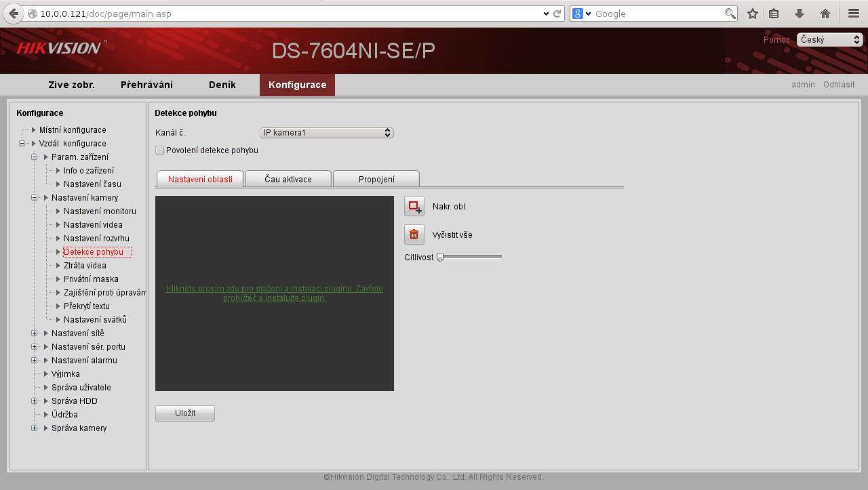Open Nastavení videa in the tree
The height and width of the screenshot is (490, 868).
tap(93, 225)
